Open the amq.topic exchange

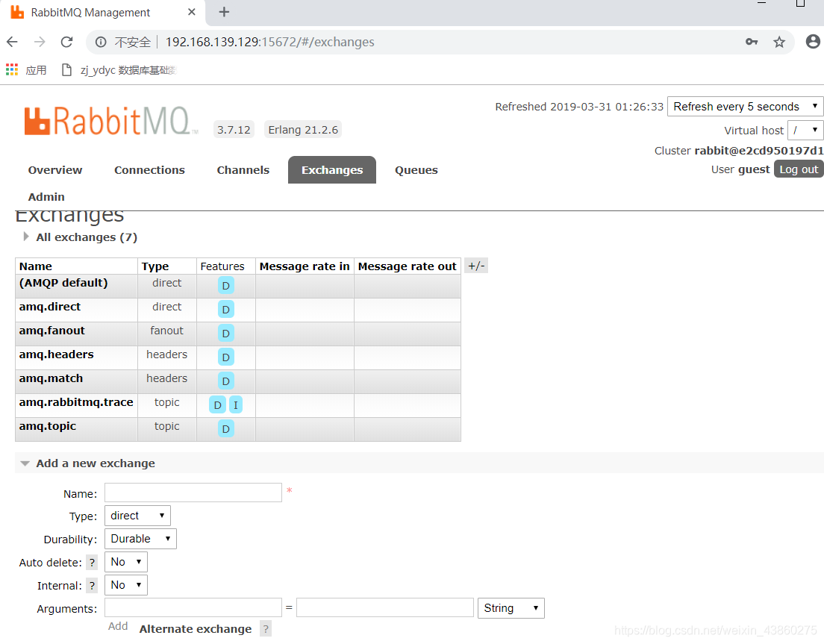point(48,427)
